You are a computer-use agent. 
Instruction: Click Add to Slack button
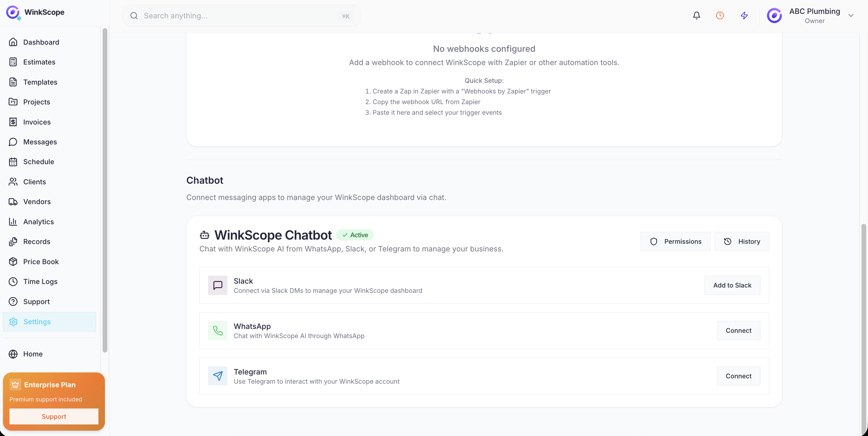732,285
